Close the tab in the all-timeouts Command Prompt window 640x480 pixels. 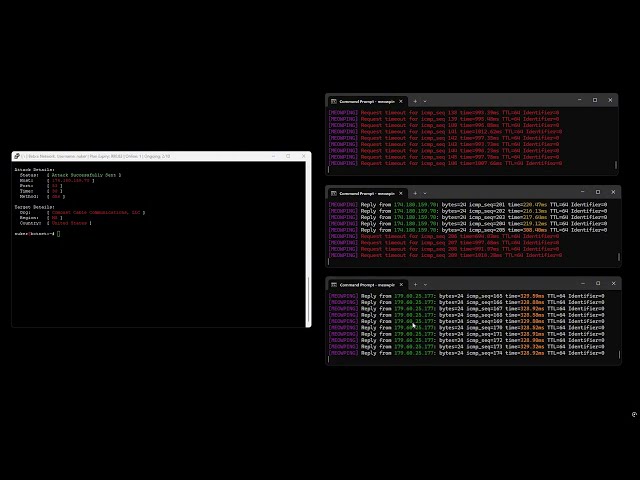pos(401,101)
